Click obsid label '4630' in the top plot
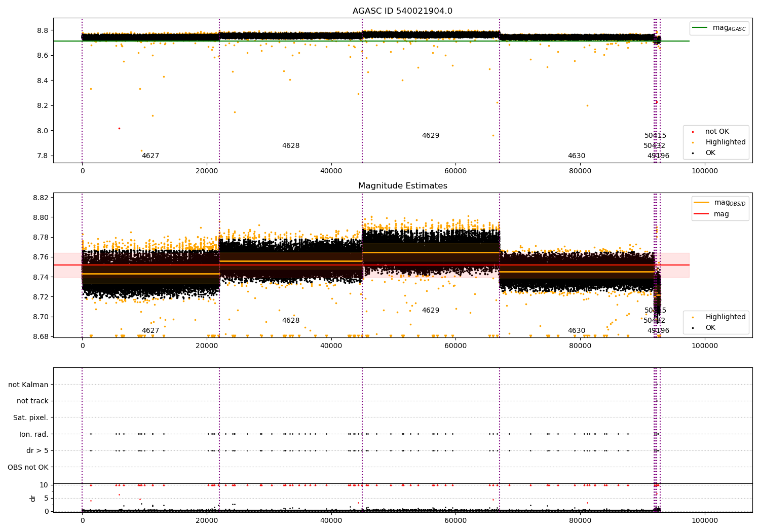This screenshot has width=760, height=532. (577, 156)
